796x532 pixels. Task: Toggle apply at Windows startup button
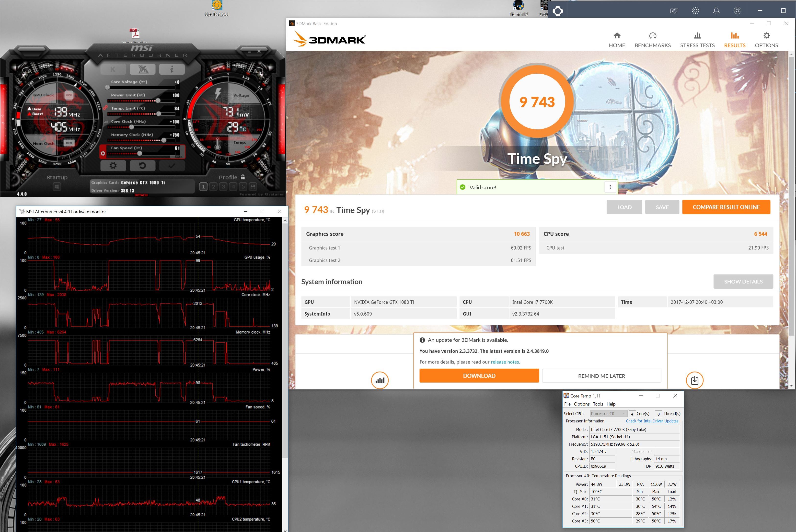coord(57,187)
